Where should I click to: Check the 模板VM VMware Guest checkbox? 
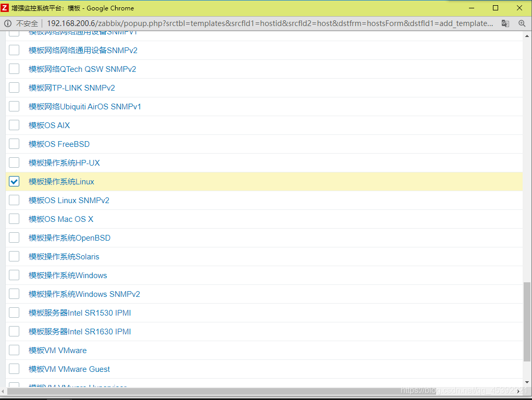[14, 369]
